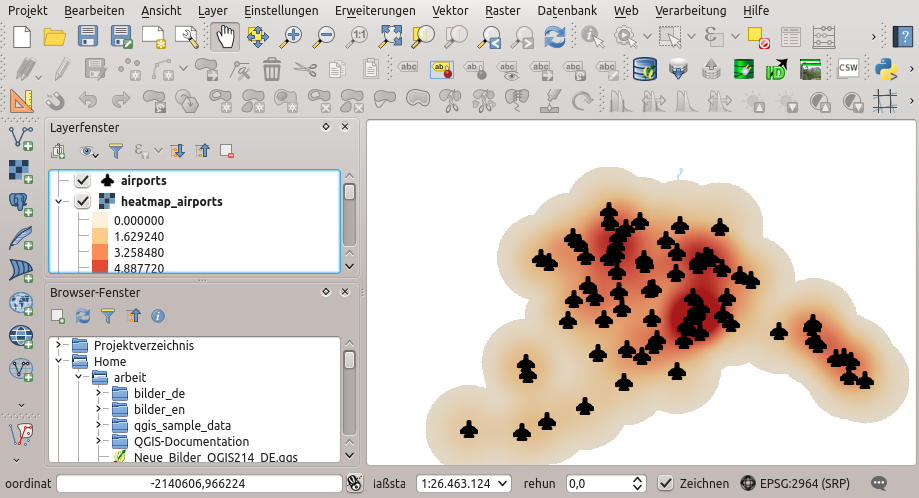Open the log messages speech bubble icon
Viewport: 919px width, 498px height.
879,484
